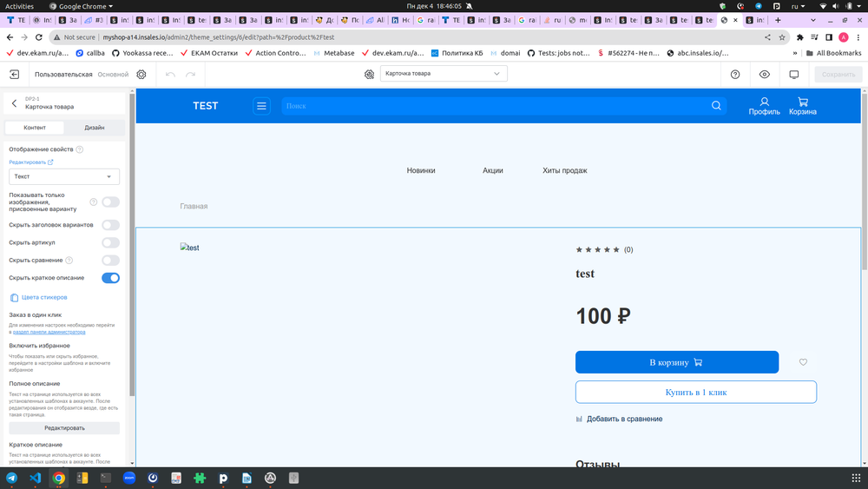This screenshot has height=489, width=868.
Task: Click the preview eye icon
Action: 764,75
